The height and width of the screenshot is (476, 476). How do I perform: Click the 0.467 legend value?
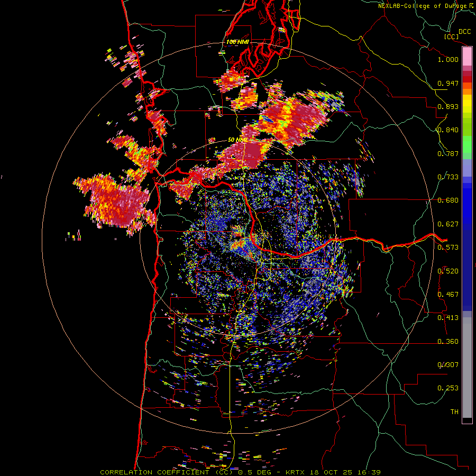[448, 295]
